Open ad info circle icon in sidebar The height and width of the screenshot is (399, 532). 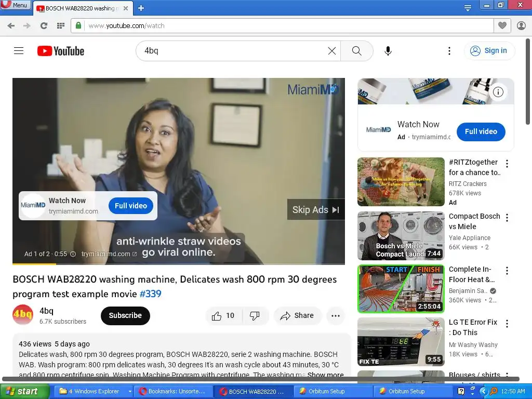(498, 91)
